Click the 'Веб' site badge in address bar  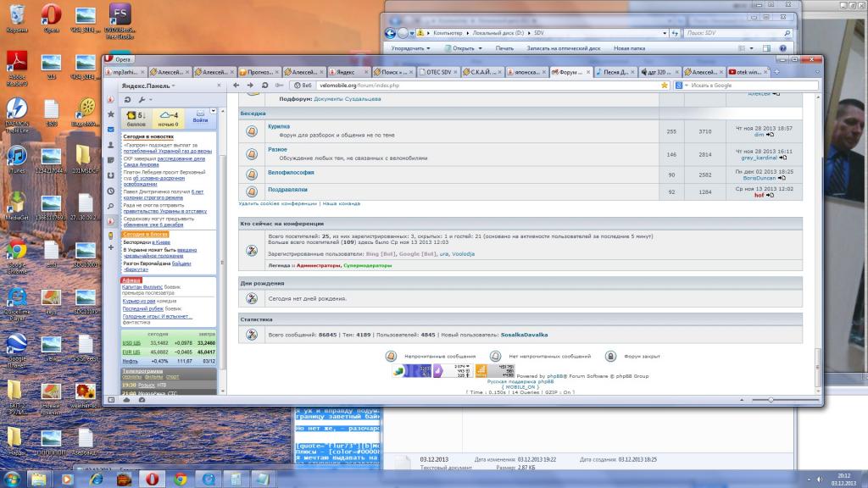click(x=303, y=86)
